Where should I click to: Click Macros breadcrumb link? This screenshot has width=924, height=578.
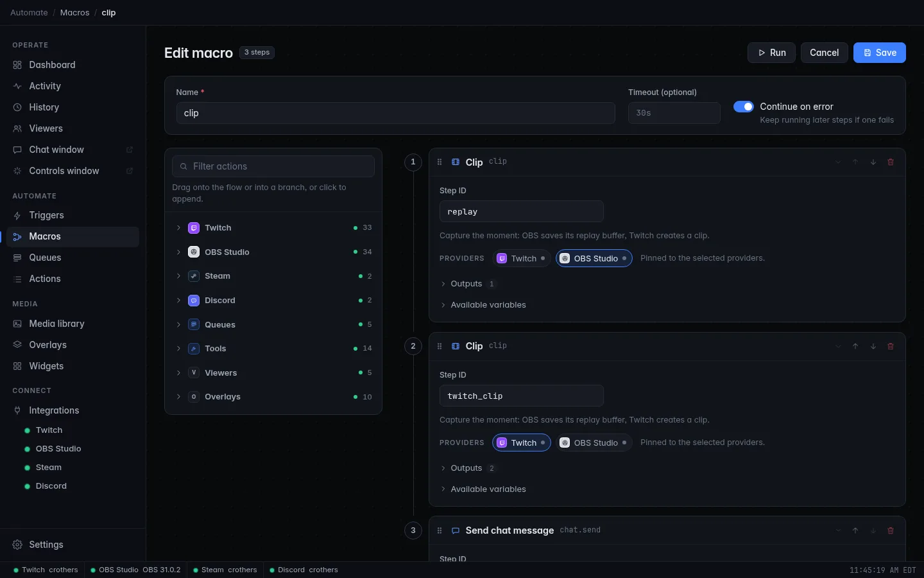click(x=74, y=13)
